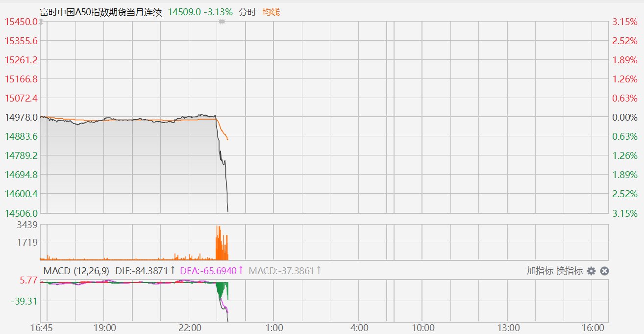Click the 富时中国A50指数期货当月连续 title

point(101,12)
